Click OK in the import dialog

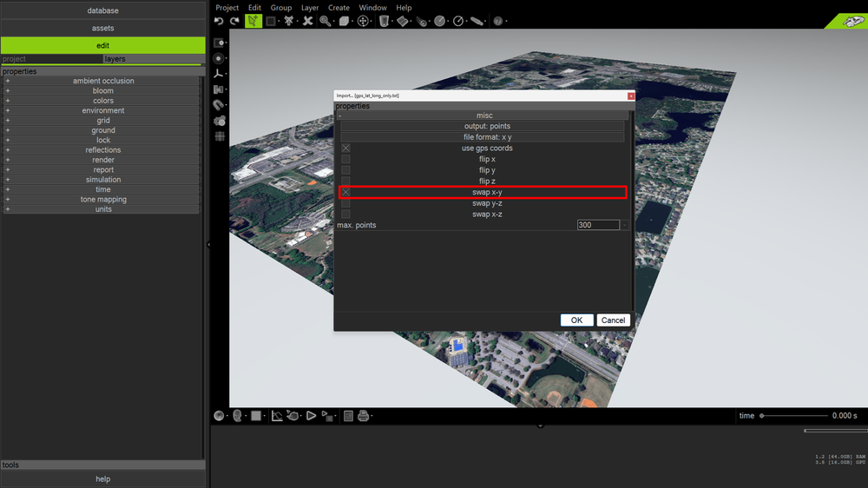pyautogui.click(x=576, y=320)
